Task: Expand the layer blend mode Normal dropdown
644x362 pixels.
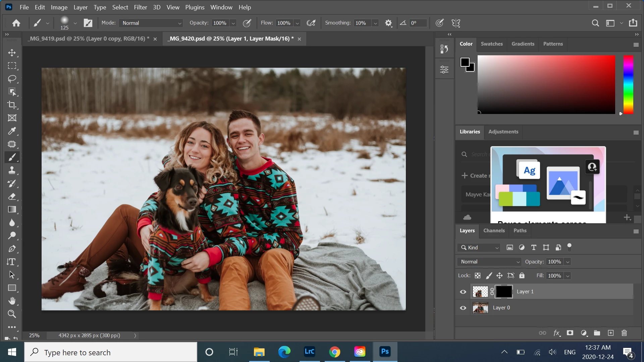Action: click(x=490, y=262)
